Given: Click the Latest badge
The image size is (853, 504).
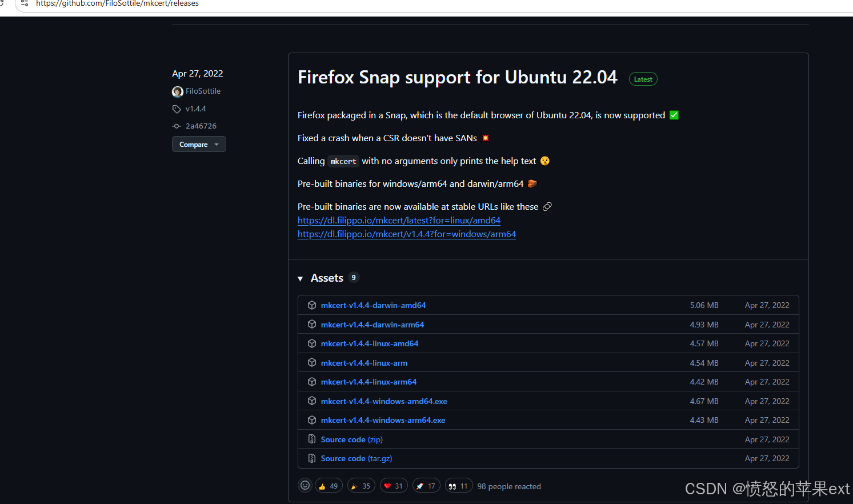Looking at the screenshot, I should [643, 79].
